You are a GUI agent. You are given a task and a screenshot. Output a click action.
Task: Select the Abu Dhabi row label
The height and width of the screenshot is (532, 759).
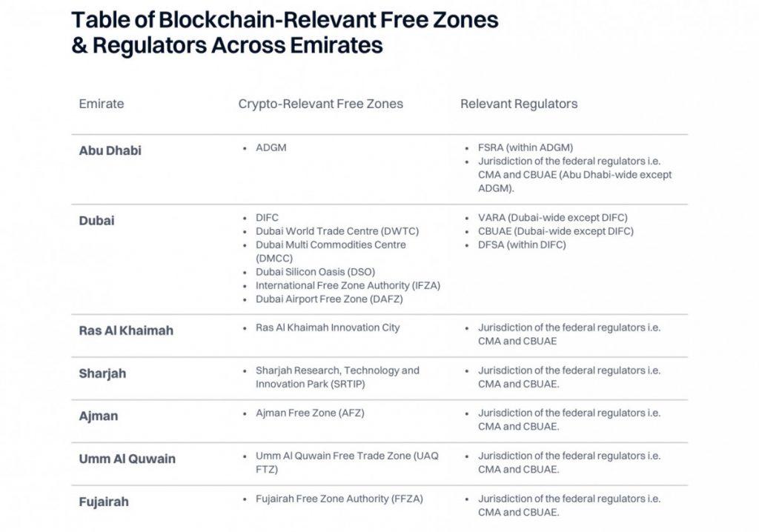click(110, 150)
